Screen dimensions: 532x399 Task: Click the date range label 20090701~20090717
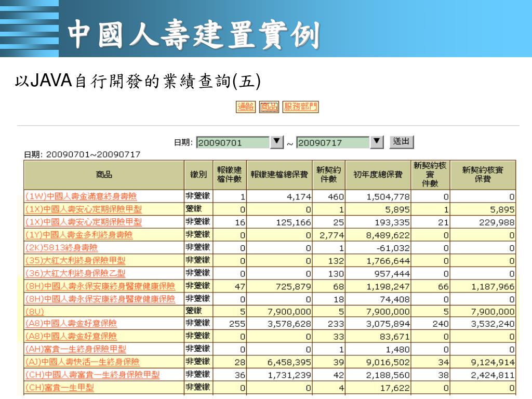point(94,155)
